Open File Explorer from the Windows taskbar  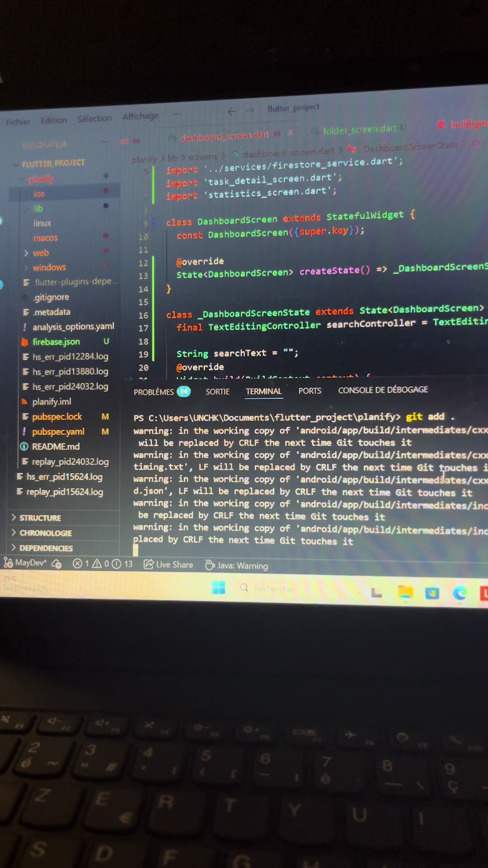(x=405, y=591)
